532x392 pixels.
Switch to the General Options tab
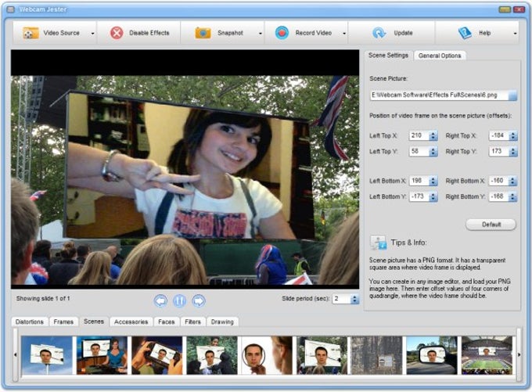[x=440, y=56]
